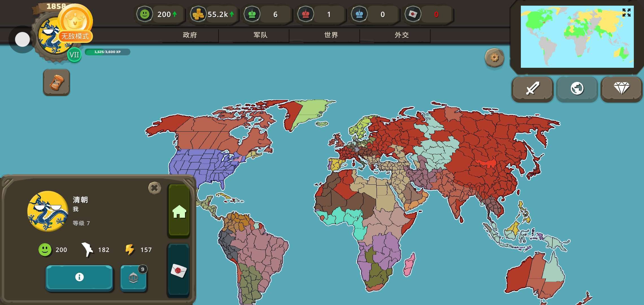The height and width of the screenshot is (305, 644).
Task: Tap the white floating circle button
Action: pos(22,39)
